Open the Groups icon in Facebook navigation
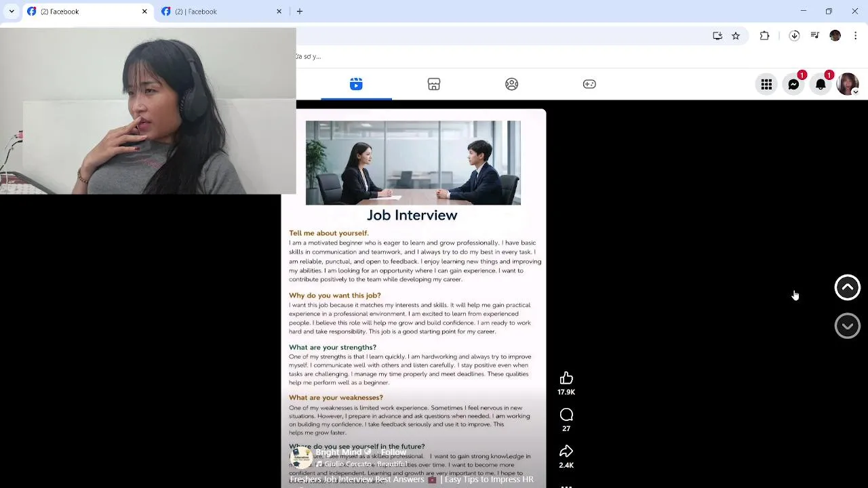 pyautogui.click(x=512, y=84)
